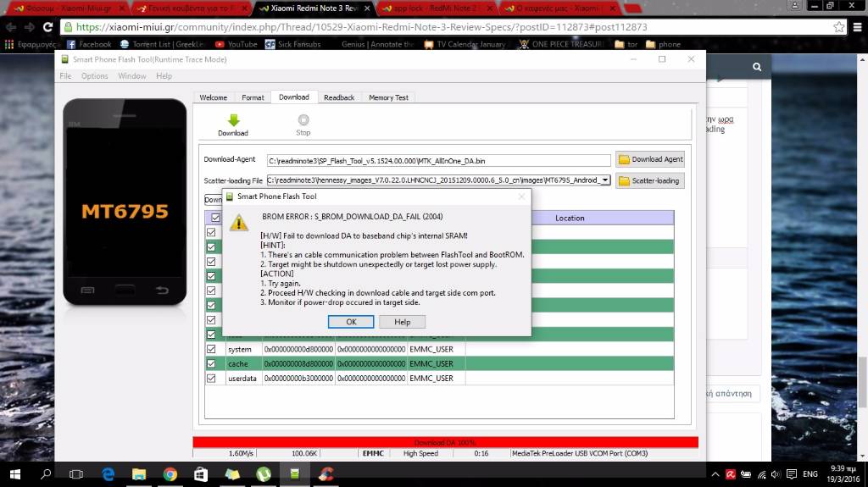Image resolution: width=868 pixels, height=487 pixels.
Task: Open File Explorer from the taskbar
Action: (x=139, y=474)
